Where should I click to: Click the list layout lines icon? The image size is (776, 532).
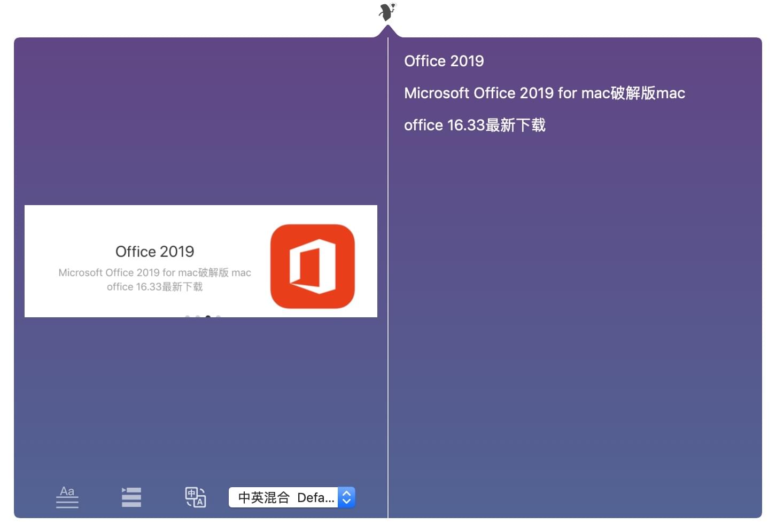(x=131, y=497)
